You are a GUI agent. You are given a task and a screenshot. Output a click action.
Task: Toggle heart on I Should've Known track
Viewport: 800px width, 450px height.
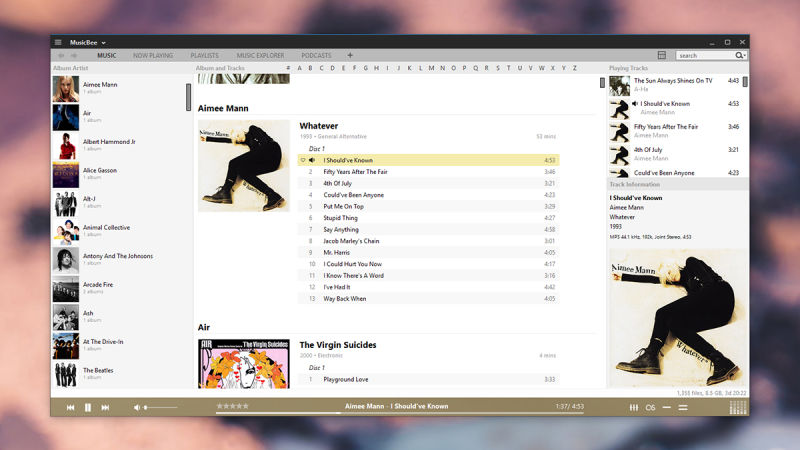coord(303,160)
